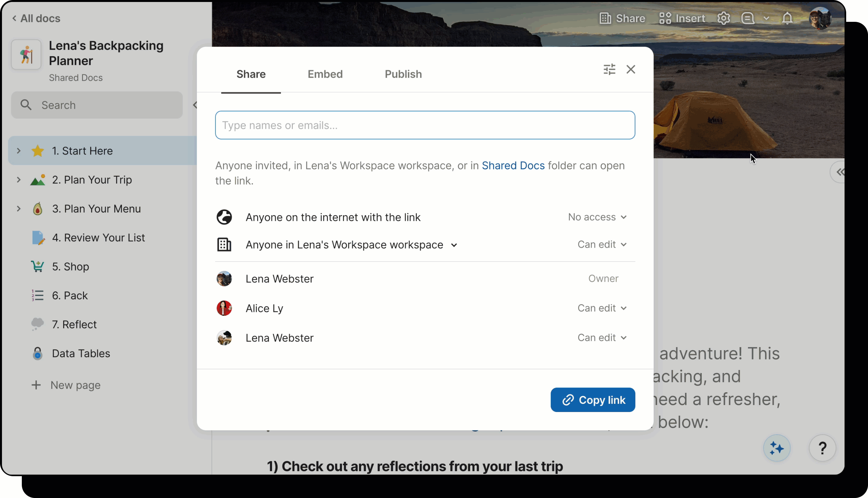Image resolution: width=868 pixels, height=498 pixels.
Task: Click the Insert grid icon
Action: 665,19
